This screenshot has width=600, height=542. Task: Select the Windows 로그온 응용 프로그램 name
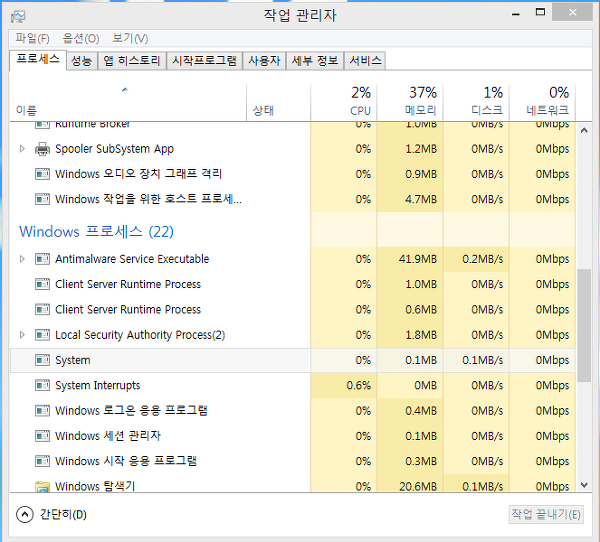click(131, 410)
